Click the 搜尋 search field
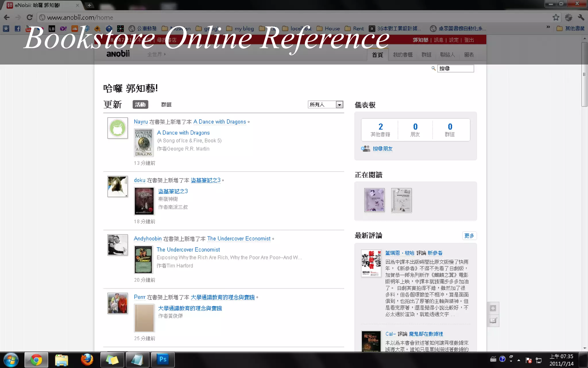 click(x=455, y=68)
